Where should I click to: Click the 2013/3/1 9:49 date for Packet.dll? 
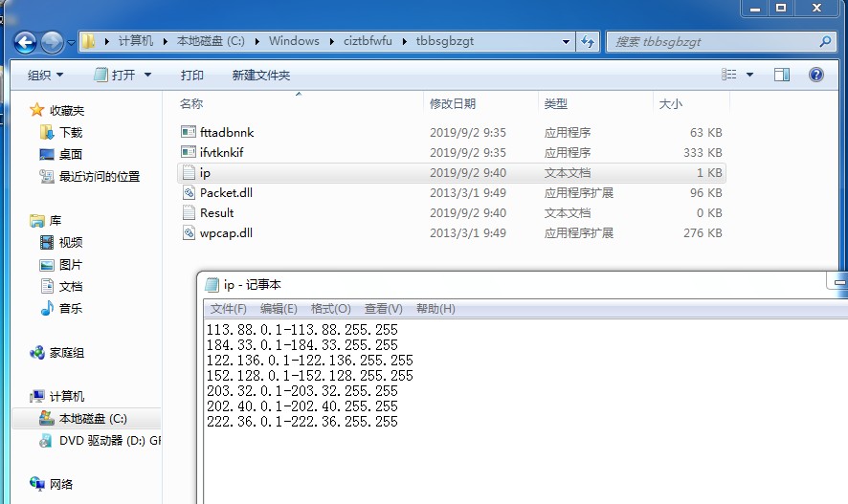(x=468, y=193)
